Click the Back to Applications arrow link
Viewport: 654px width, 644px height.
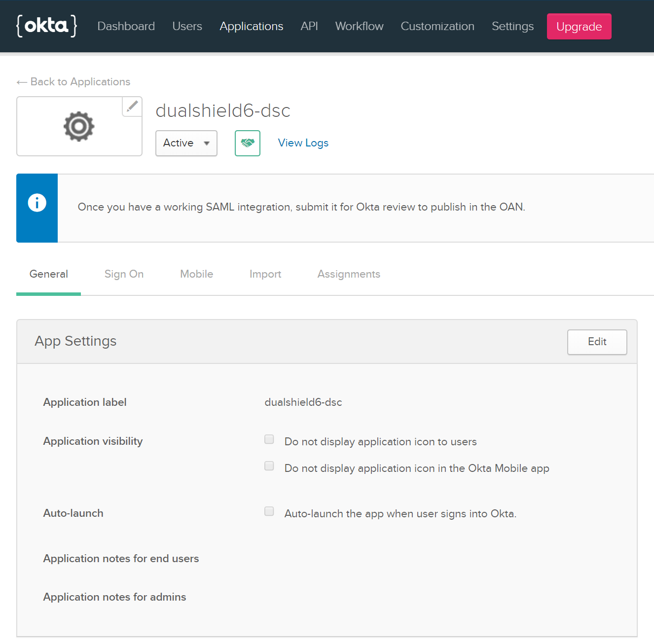pyautogui.click(x=73, y=82)
